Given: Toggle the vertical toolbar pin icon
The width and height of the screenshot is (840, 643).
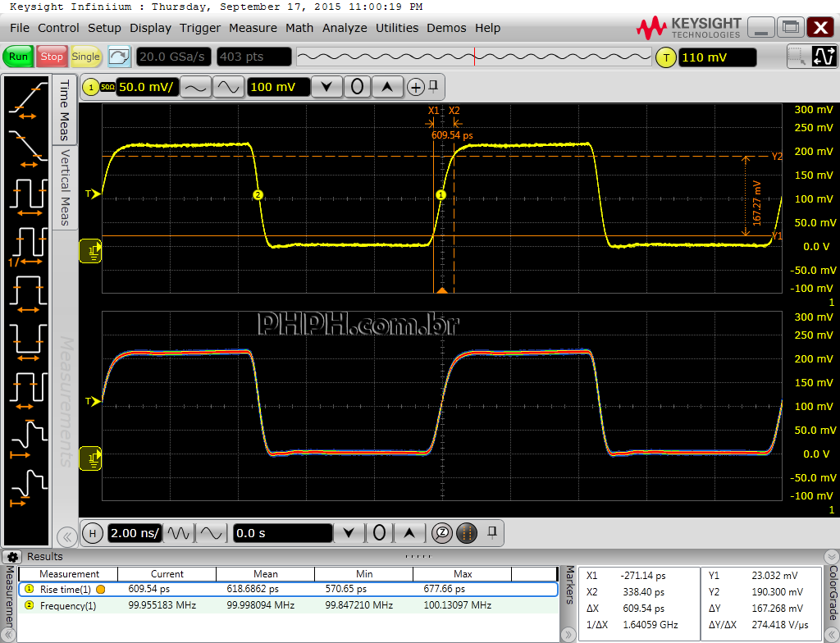Looking at the screenshot, I should (434, 86).
